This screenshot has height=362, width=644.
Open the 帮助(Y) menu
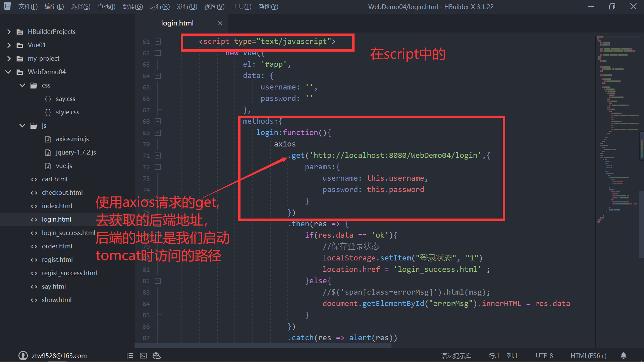click(268, 7)
